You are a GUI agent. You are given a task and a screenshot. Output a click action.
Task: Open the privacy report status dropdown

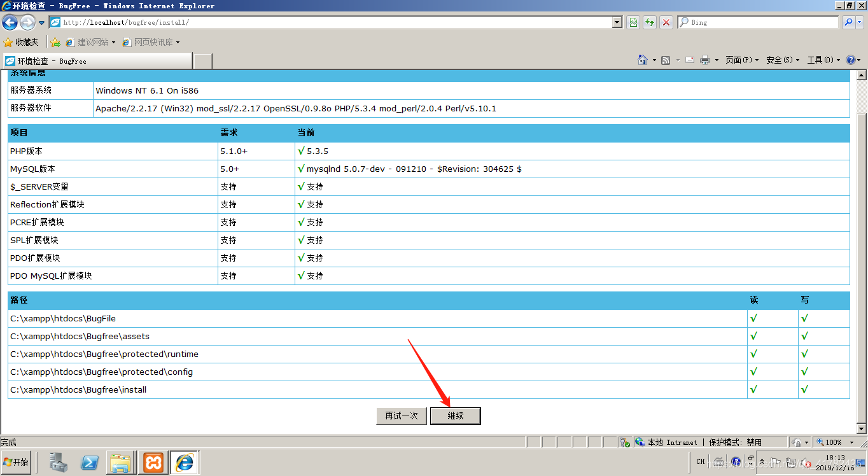pos(801,442)
